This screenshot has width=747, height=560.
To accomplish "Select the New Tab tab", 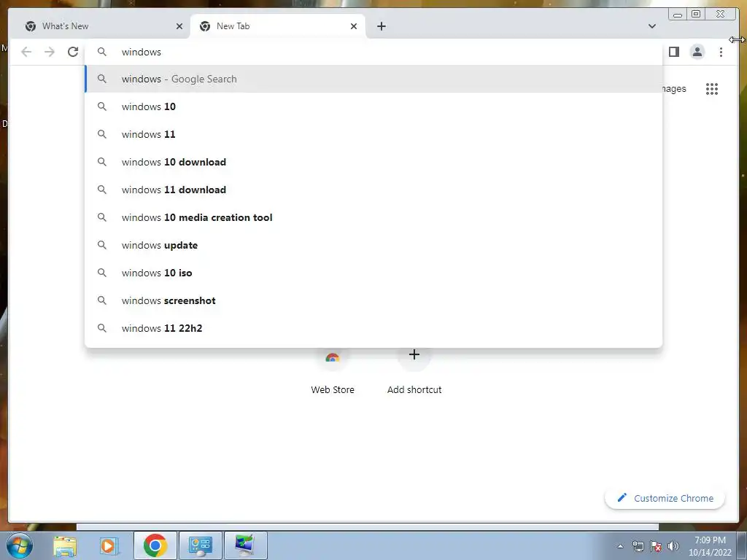I will (278, 26).
